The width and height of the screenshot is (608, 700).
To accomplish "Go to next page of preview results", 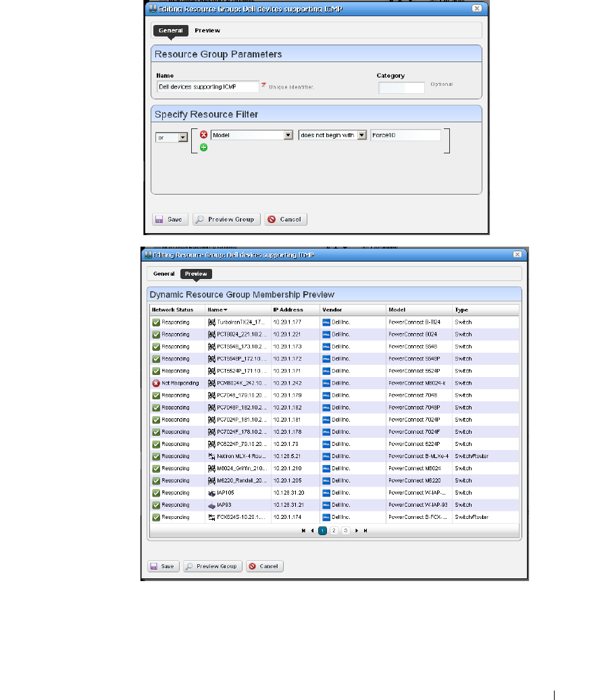I will pos(356,531).
